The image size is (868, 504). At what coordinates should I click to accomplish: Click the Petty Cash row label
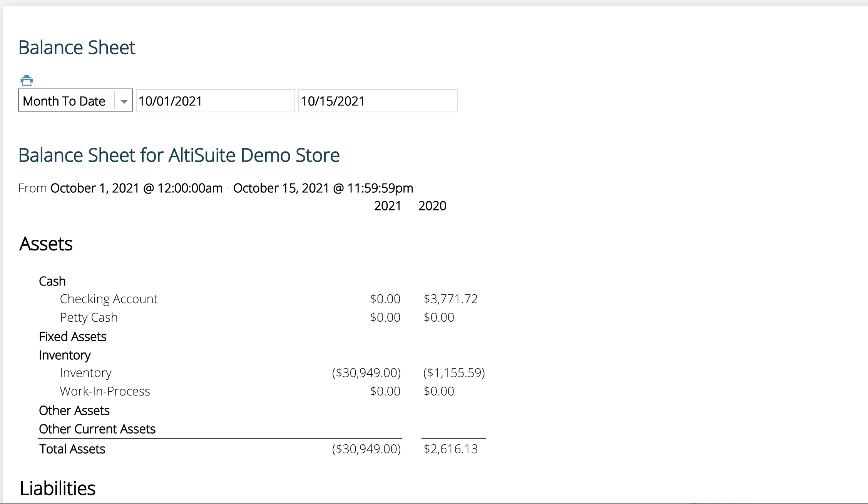(89, 317)
